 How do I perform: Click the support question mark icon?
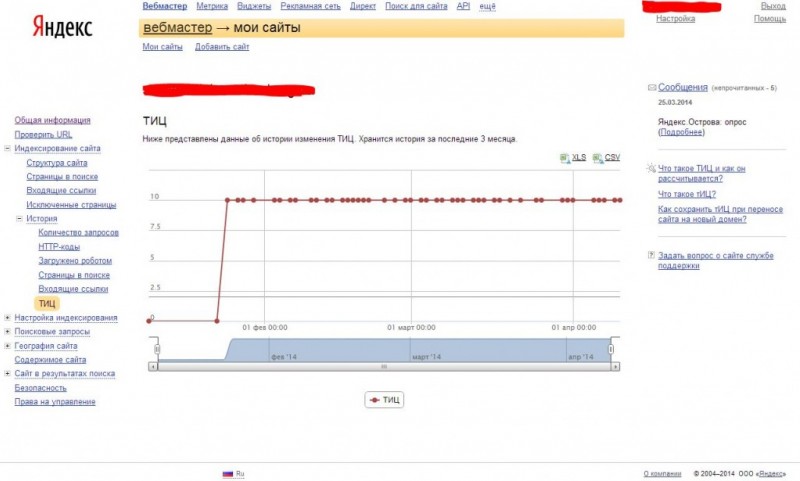651,255
